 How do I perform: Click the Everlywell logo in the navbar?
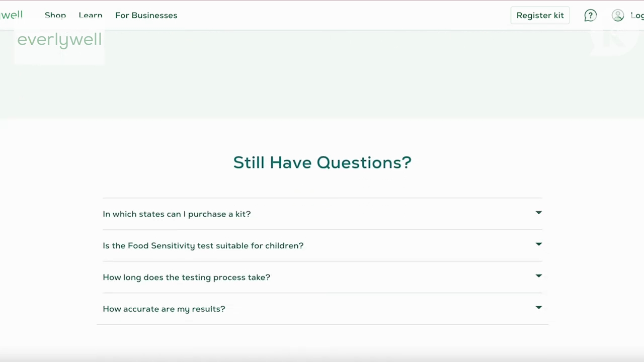11,15
